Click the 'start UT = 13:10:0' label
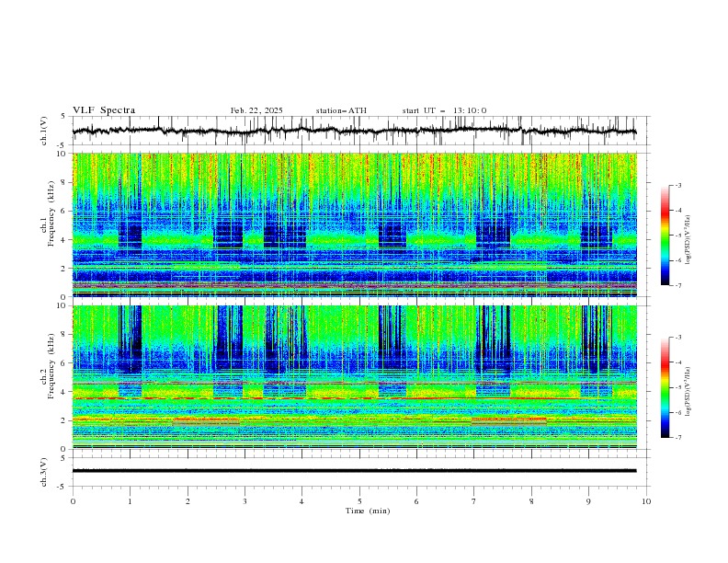This screenshot has width=728, height=563. pyautogui.click(x=444, y=110)
